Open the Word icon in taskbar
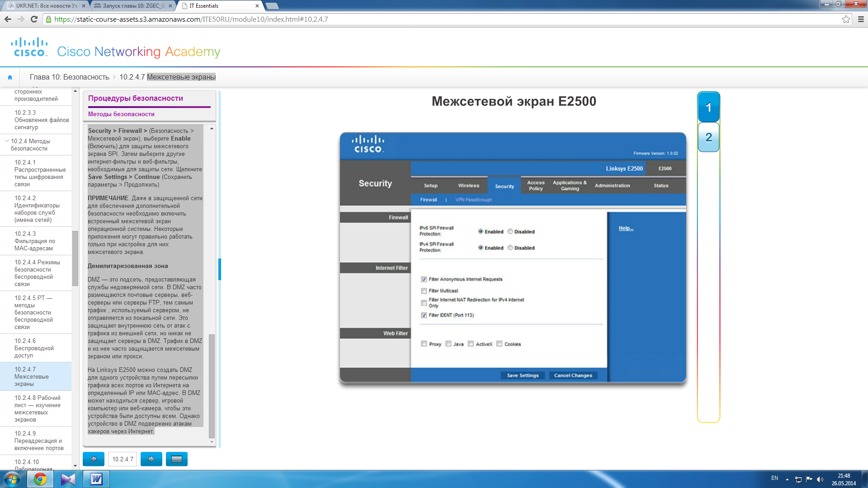This screenshot has height=488, width=868. 96,479
